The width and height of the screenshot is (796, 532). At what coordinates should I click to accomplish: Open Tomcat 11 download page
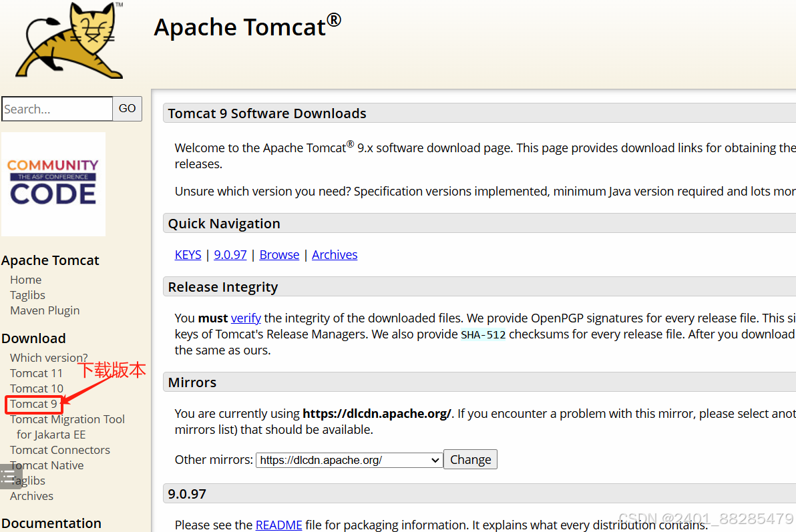point(36,372)
